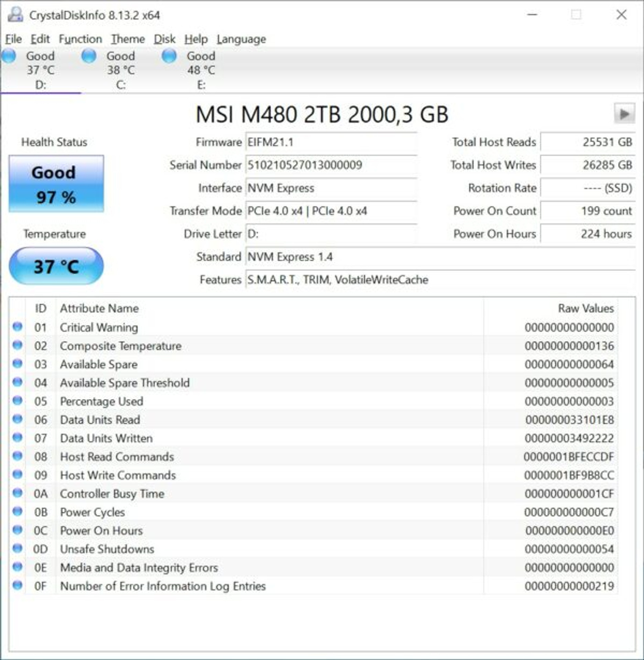Click the Transfer Mode field
Viewport: 644px width, 660px height.
tap(331, 211)
